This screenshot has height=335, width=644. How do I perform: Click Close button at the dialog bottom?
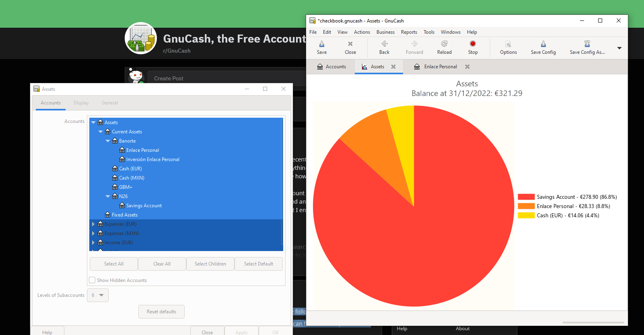pos(207,331)
